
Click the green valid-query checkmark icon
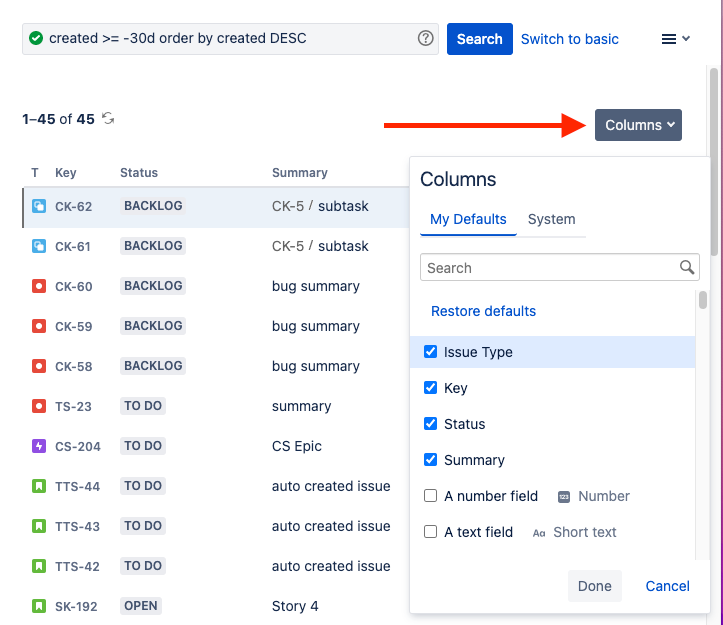[x=36, y=38]
